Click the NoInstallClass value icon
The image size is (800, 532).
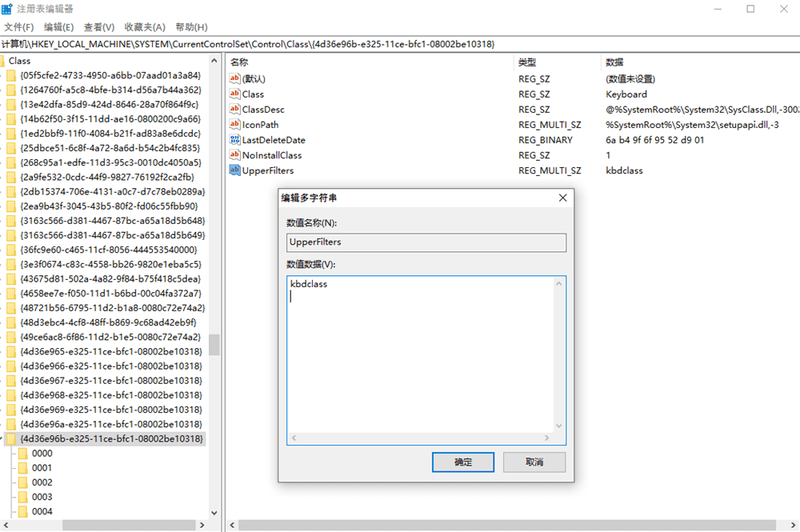coord(235,155)
